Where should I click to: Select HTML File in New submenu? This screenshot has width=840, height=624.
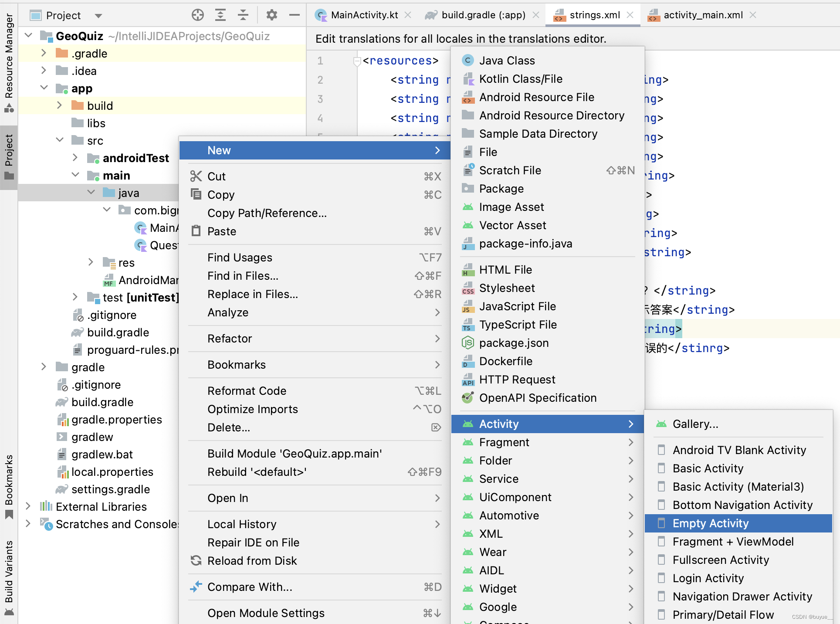(548, 270)
